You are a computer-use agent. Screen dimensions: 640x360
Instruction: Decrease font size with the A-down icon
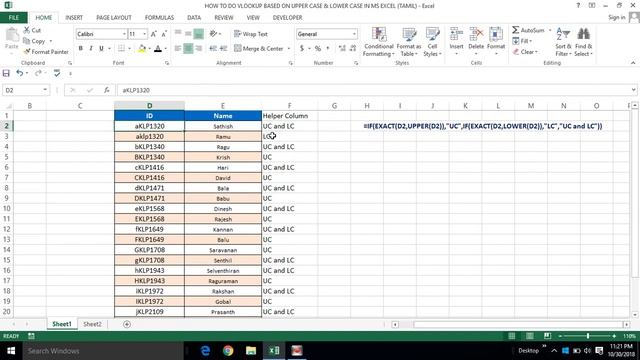coord(164,34)
